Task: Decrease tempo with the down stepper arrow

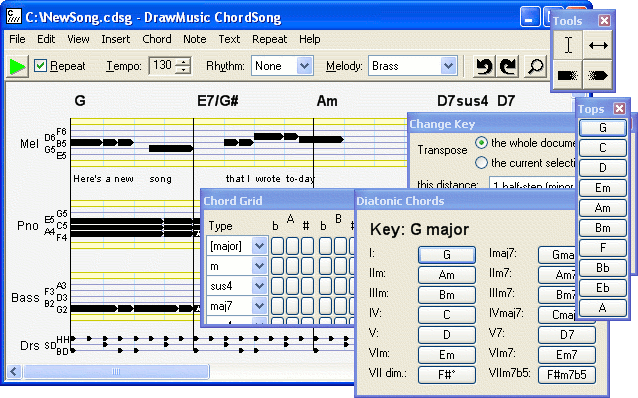Action: pyautogui.click(x=183, y=70)
